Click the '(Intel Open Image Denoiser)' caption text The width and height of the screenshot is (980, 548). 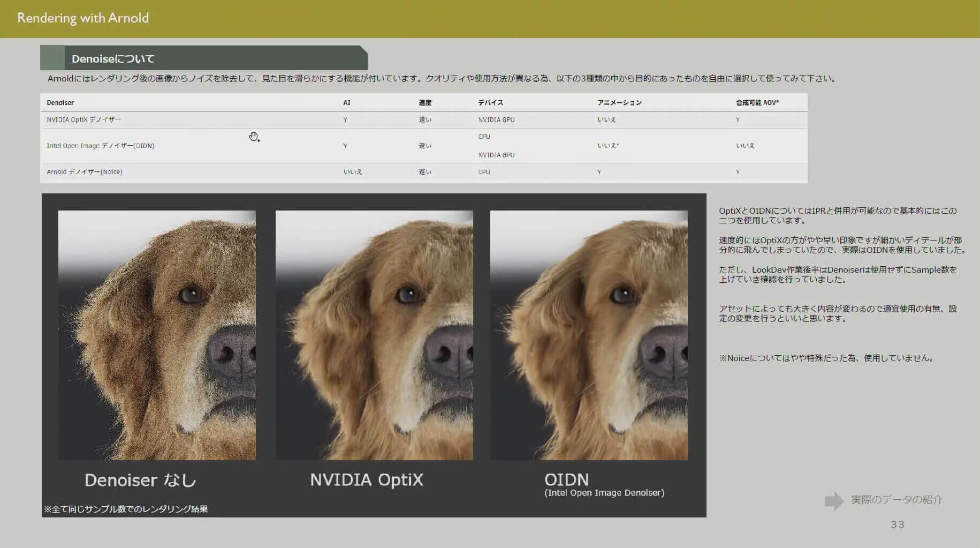(604, 493)
